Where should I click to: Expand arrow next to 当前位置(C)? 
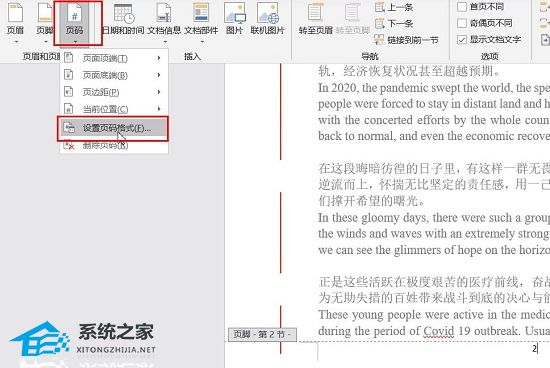coord(159,109)
